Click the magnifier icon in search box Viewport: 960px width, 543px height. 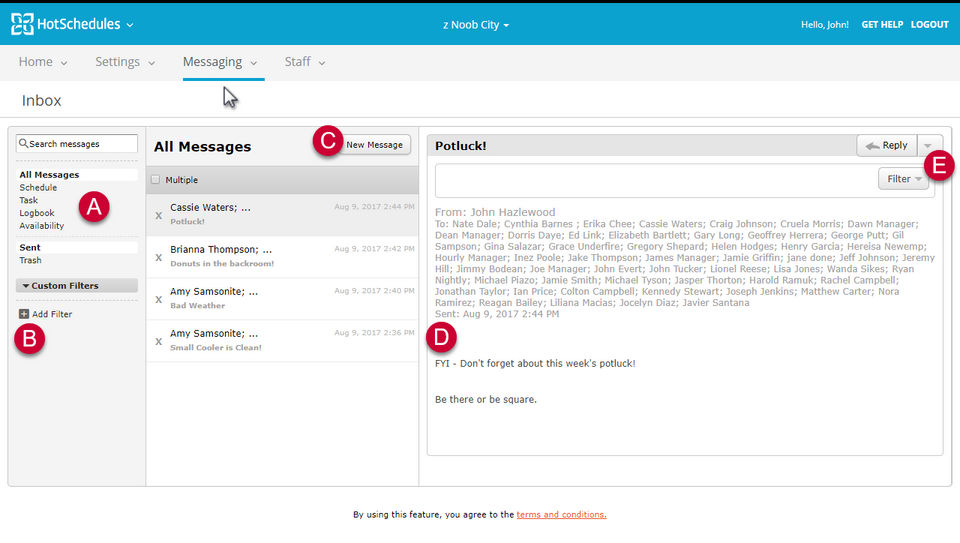(23, 143)
